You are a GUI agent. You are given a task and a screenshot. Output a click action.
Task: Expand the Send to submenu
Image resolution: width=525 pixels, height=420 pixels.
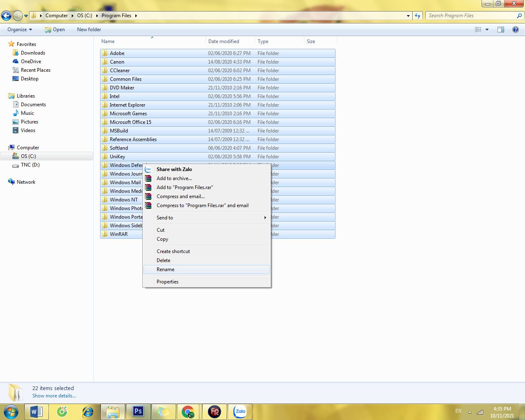coord(207,218)
